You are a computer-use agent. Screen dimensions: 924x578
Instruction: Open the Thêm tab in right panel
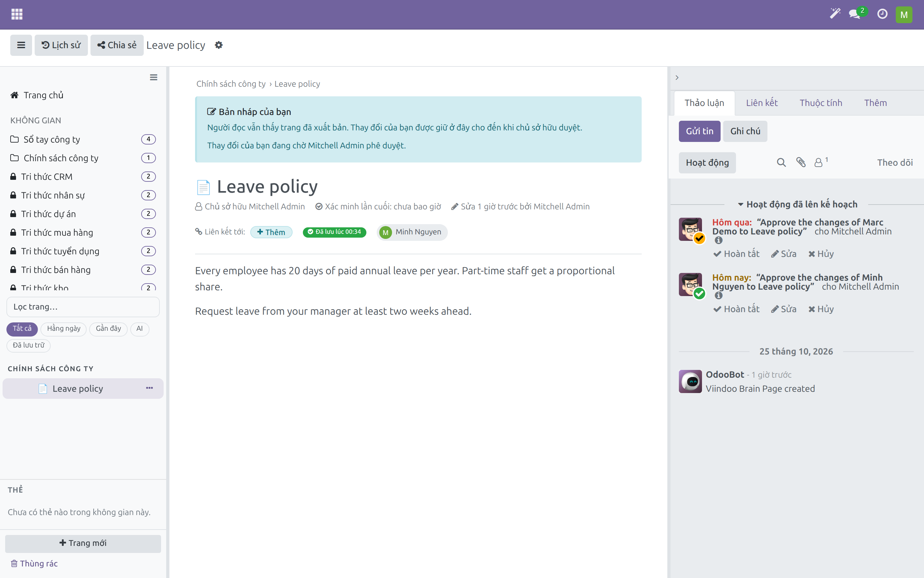coord(876,103)
